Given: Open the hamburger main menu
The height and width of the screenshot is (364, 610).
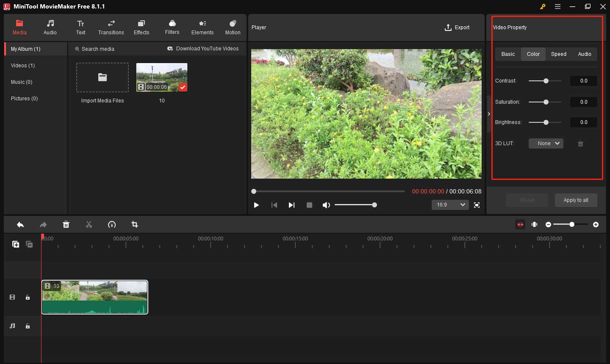Looking at the screenshot, I should tap(557, 6).
